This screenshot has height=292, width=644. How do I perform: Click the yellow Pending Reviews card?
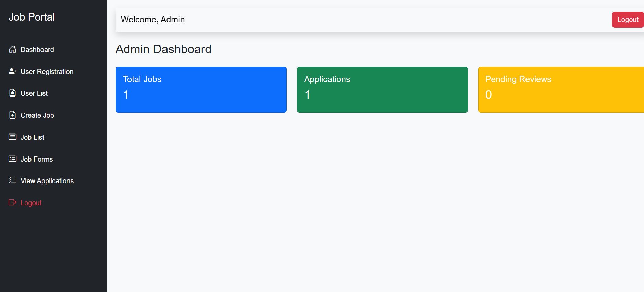(561, 90)
